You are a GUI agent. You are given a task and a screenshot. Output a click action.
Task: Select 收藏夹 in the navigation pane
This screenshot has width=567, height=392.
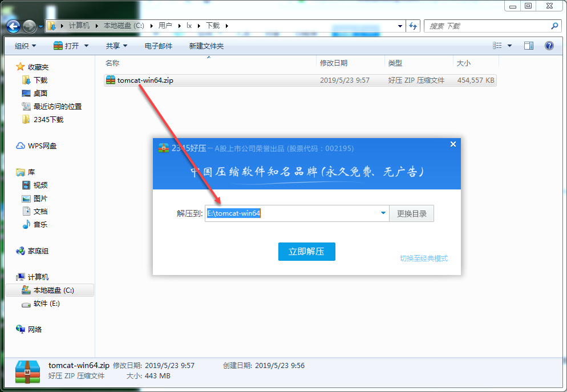click(x=38, y=67)
